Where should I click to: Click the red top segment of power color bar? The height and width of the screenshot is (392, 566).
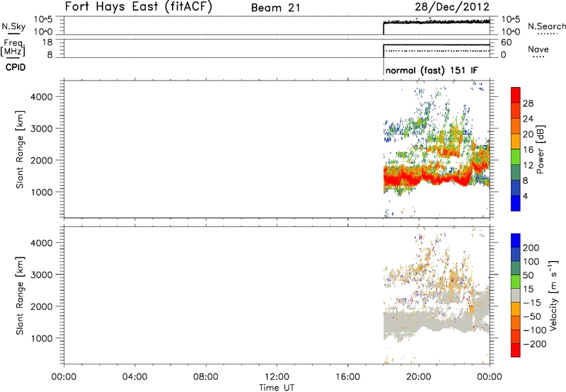pos(516,95)
